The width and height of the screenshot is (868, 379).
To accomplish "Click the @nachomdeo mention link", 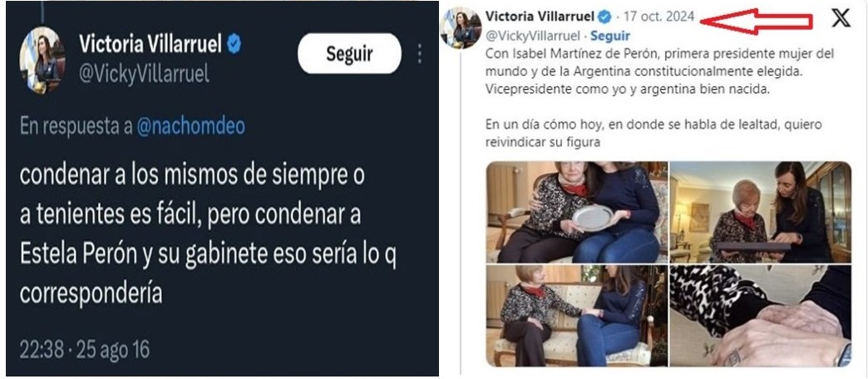I will pyautogui.click(x=190, y=127).
